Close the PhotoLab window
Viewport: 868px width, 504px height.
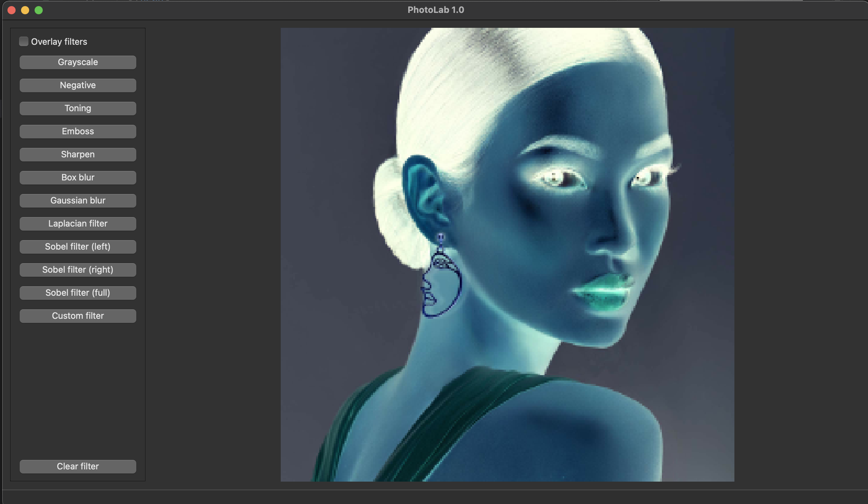point(12,10)
